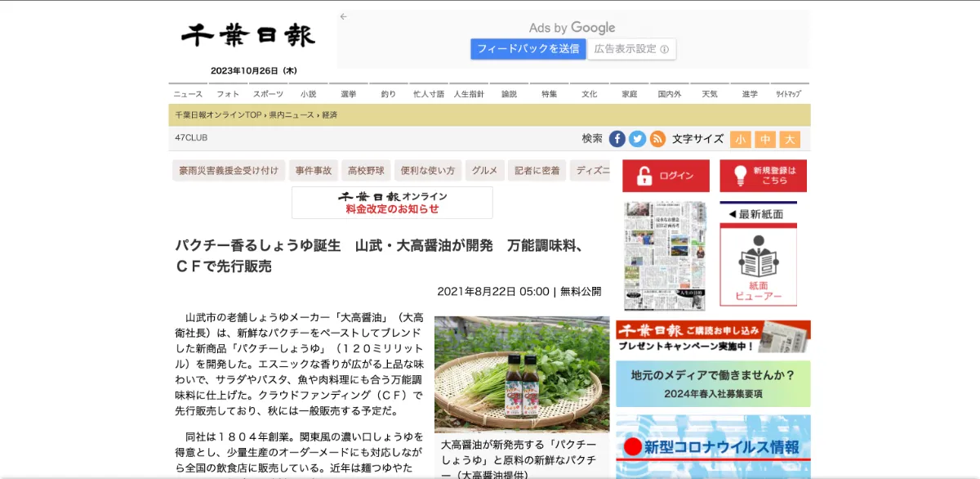980x479 pixels.
Task: Open the 小説 menu item
Action: click(x=308, y=94)
